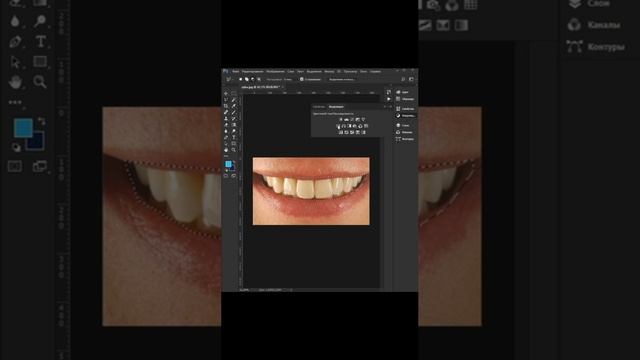Viewport: 640px width, 360px height.
Task: Open the Цвет panel button in center window
Action: click(402, 92)
